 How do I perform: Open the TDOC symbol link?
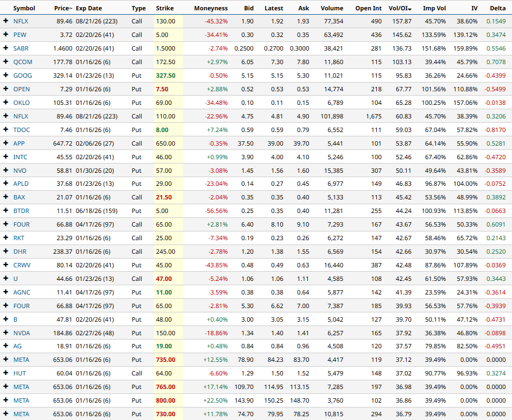pyautogui.click(x=22, y=130)
